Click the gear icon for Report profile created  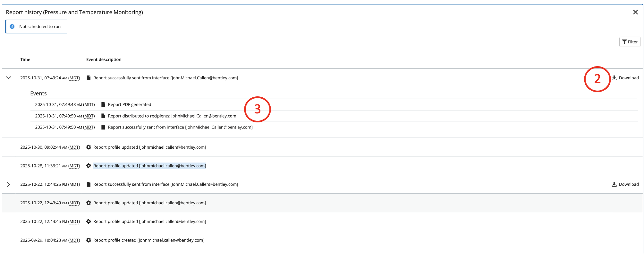coord(89,240)
